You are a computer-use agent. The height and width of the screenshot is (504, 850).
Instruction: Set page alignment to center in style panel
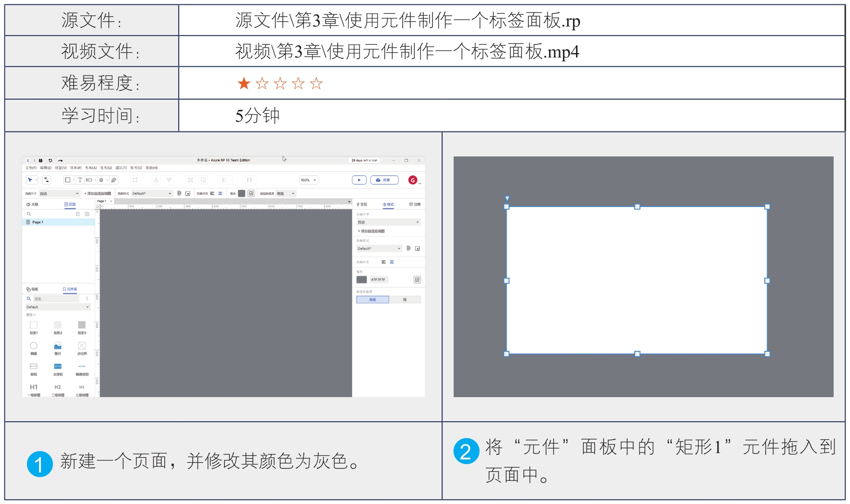tap(392, 262)
